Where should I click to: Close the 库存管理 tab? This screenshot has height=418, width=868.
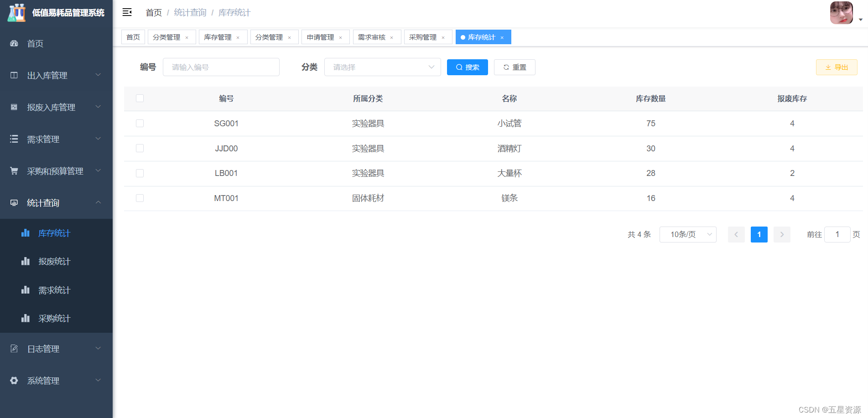238,37
